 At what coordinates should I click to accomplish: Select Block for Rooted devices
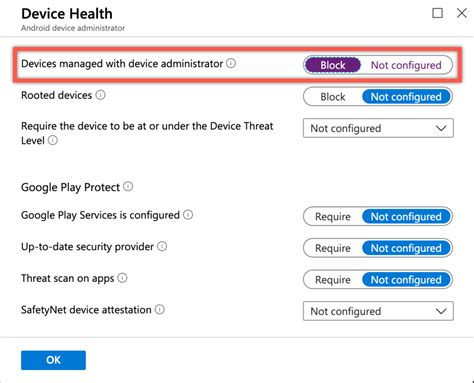333,97
